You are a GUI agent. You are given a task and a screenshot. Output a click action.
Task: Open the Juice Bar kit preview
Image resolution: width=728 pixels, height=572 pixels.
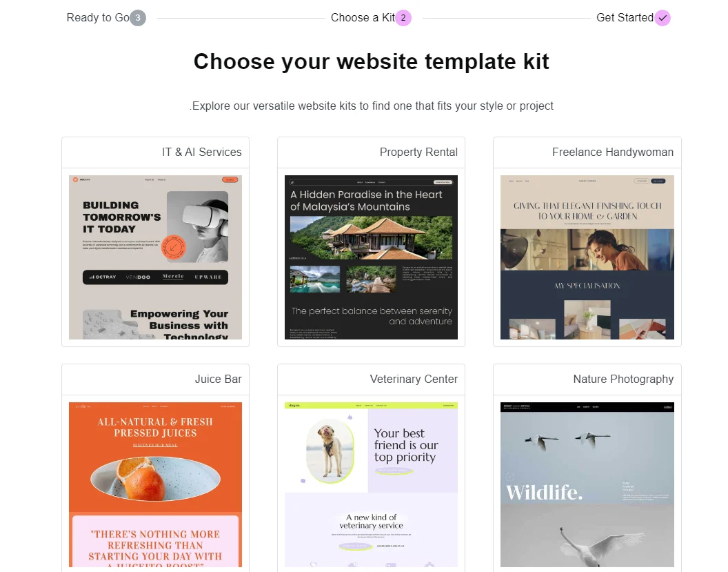tap(156, 484)
